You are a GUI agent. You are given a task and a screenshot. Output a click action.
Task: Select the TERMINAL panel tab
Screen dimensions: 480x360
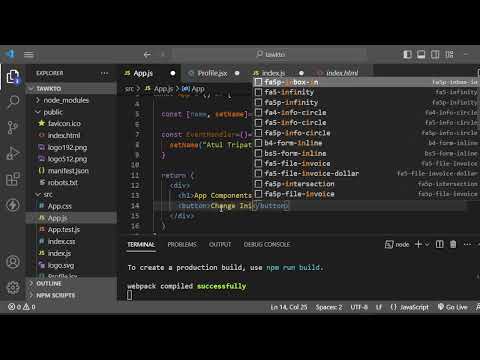(x=141, y=244)
